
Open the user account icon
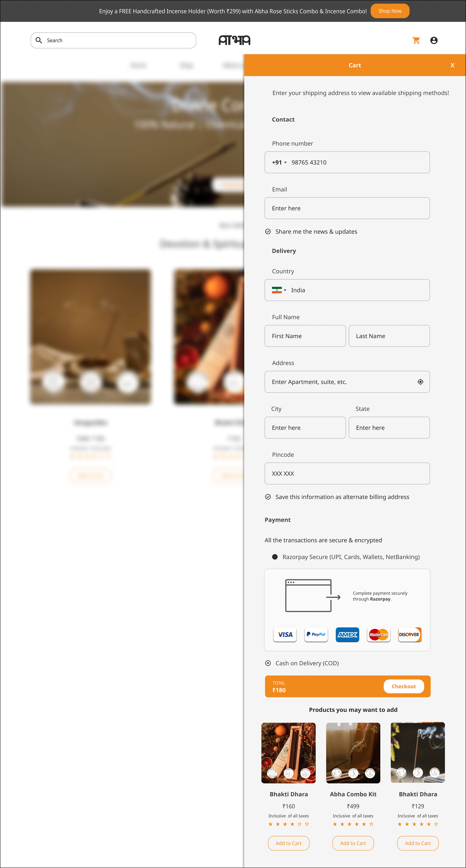(434, 40)
